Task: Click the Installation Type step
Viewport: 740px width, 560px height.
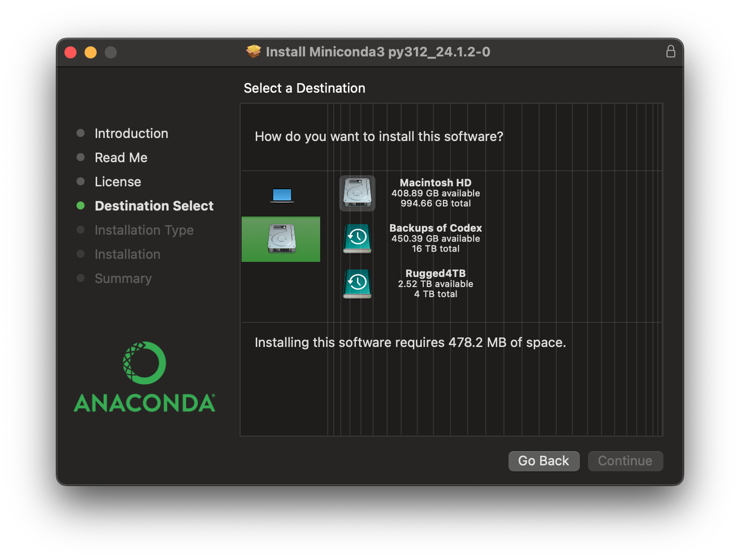Action: 144,230
